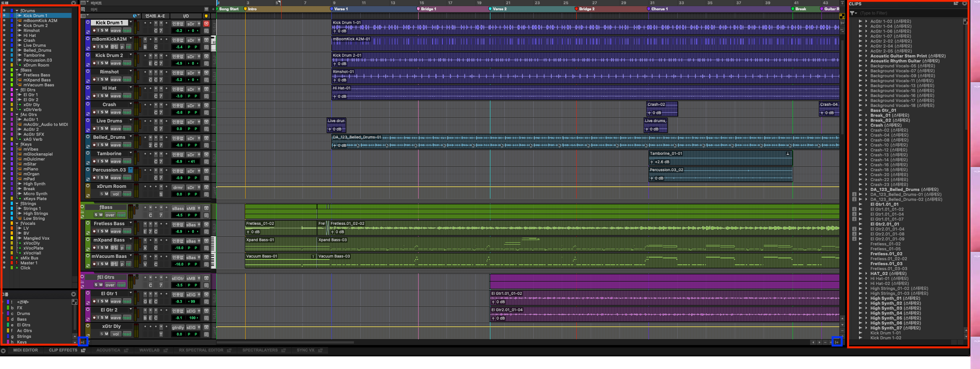This screenshot has width=980, height=369.
Task: Click the yellow marker column header icon
Action: [206, 16]
